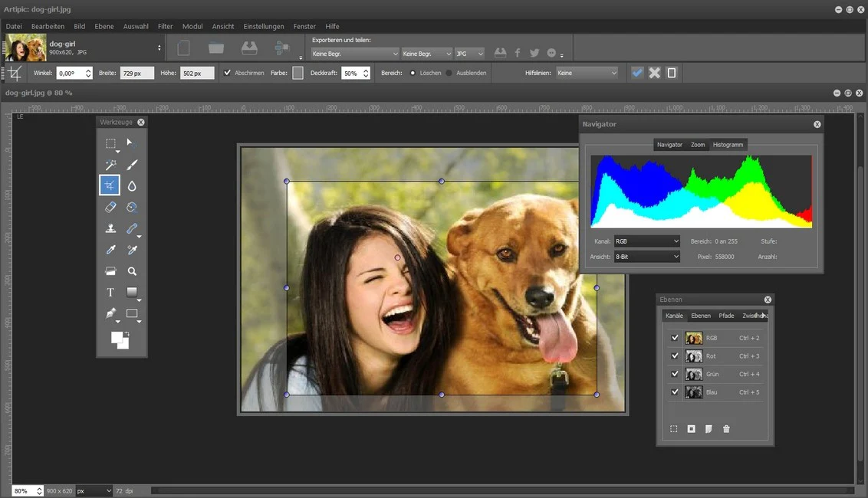This screenshot has width=868, height=498.
Task: Select the clone stamp tool
Action: point(110,228)
